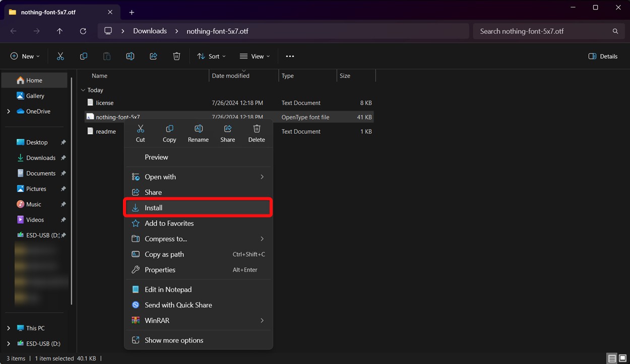Toggle the Details pane
The width and height of the screenshot is (630, 364).
[603, 56]
